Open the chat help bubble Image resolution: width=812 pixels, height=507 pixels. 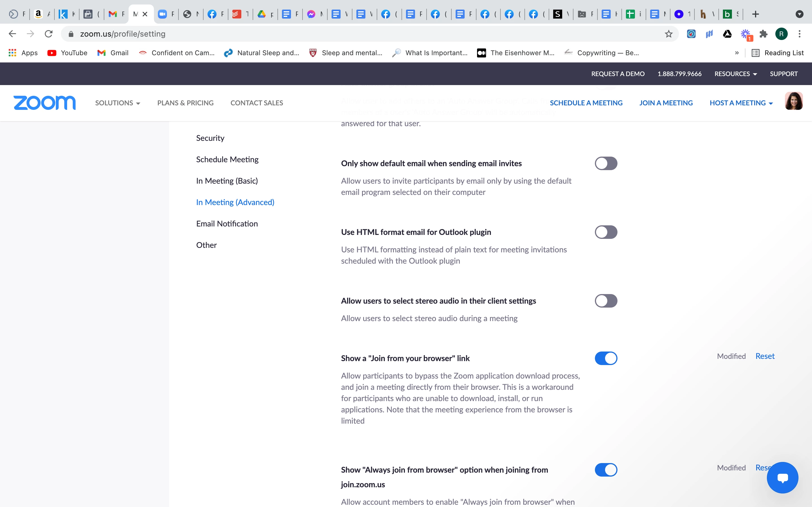[x=782, y=477]
